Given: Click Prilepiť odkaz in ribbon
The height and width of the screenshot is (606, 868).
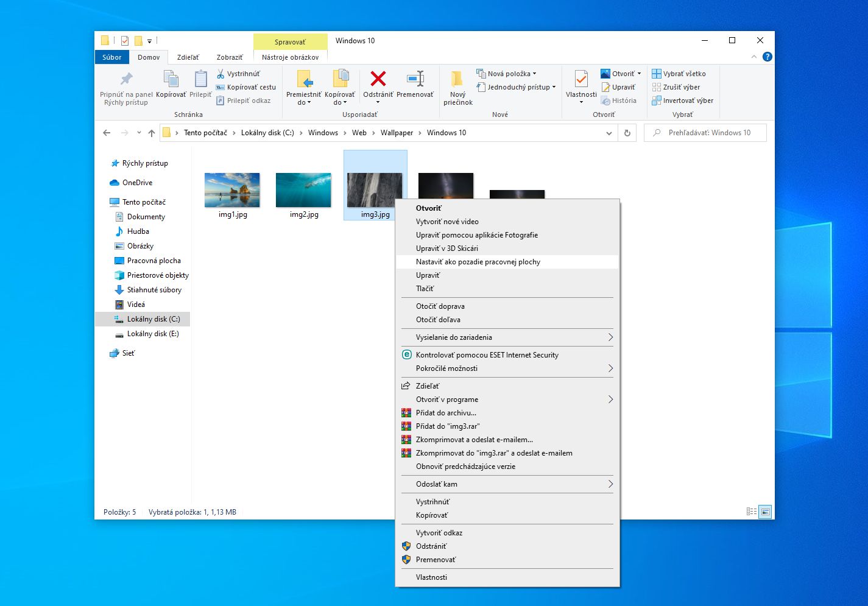Looking at the screenshot, I should (x=244, y=100).
